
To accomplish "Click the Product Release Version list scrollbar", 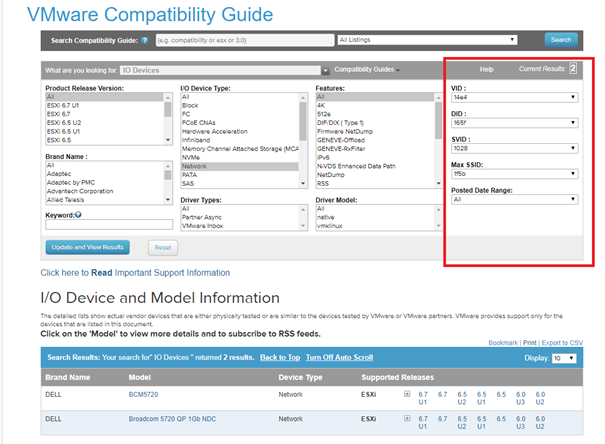I will pyautogui.click(x=168, y=119).
